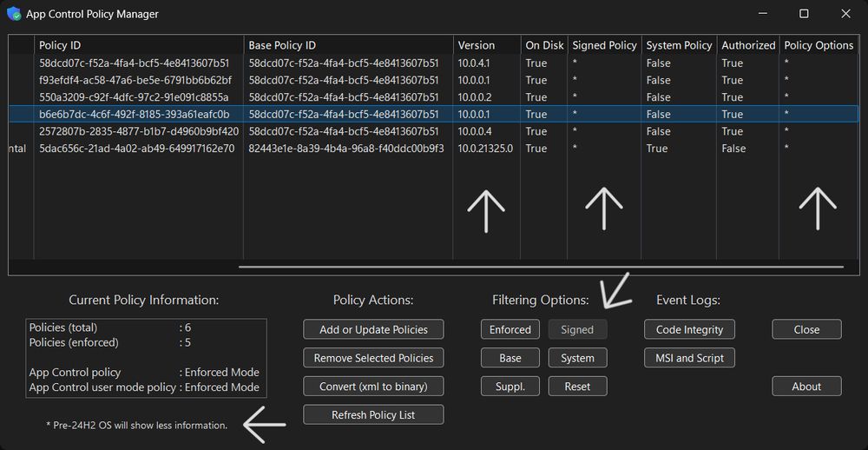Select policy row 2572807b-2835-4877-b1b7-d4960b9bf420
The height and width of the screenshot is (450, 868).
pyautogui.click(x=434, y=131)
